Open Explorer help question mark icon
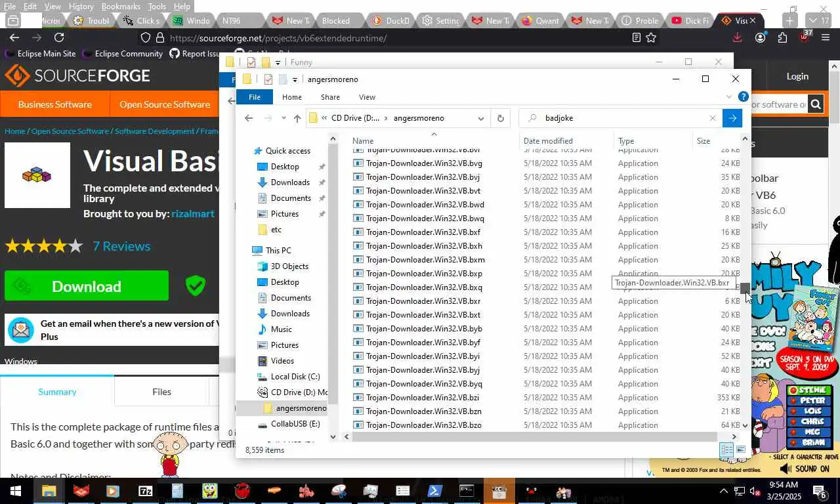The width and height of the screenshot is (840, 504). click(x=743, y=96)
